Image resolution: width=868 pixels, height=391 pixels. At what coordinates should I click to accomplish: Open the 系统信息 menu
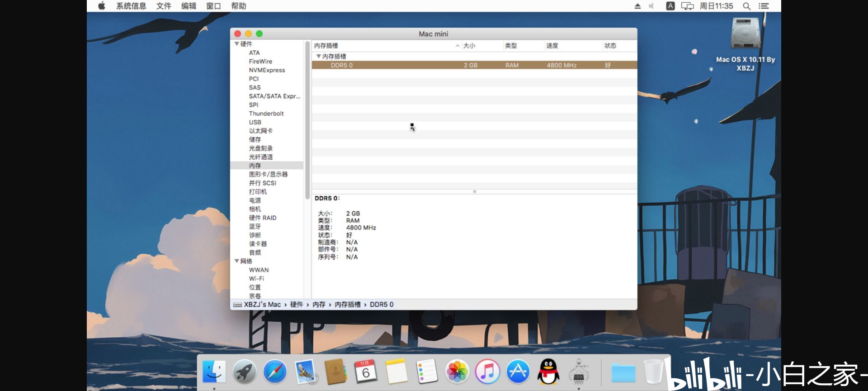(x=131, y=6)
